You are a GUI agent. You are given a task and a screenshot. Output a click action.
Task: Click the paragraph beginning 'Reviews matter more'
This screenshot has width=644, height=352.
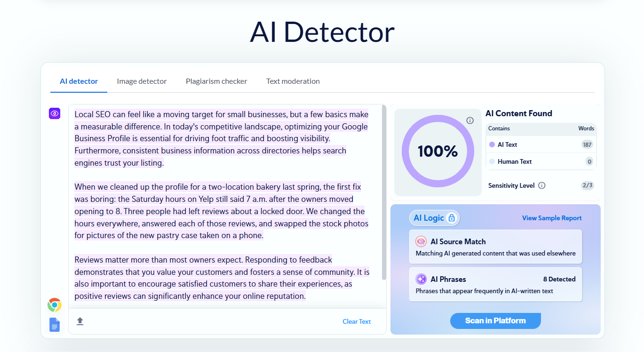222,278
